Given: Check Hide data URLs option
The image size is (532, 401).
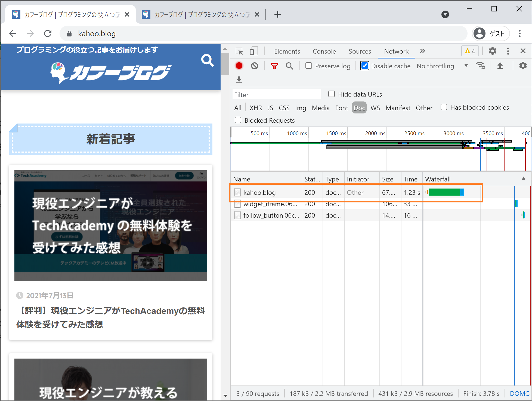Looking at the screenshot, I should point(332,94).
